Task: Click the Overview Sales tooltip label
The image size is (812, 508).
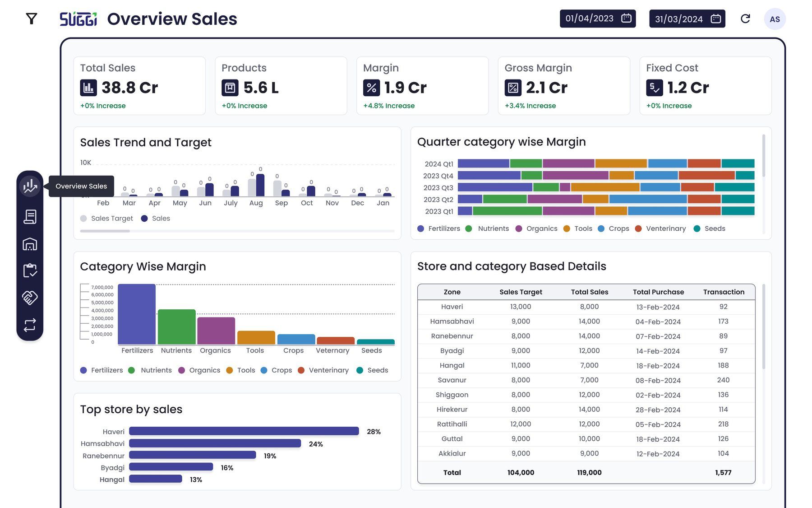Action: tap(81, 186)
